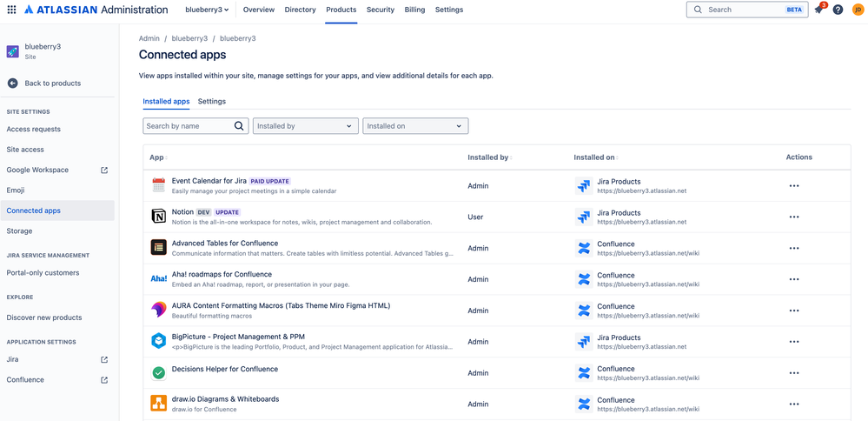Viewport: 868px width, 421px height.
Task: Click Confluence icon in Advanced Tables row
Action: pos(584,248)
